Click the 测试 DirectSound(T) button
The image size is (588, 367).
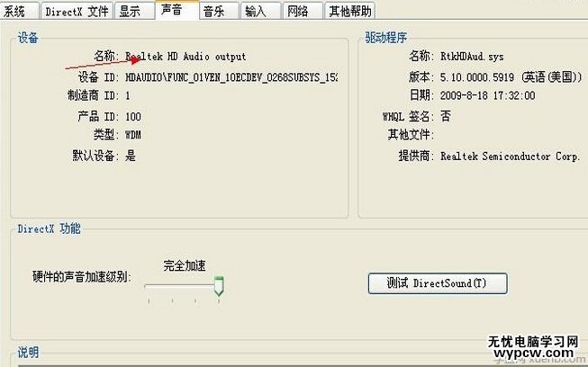[x=438, y=283]
